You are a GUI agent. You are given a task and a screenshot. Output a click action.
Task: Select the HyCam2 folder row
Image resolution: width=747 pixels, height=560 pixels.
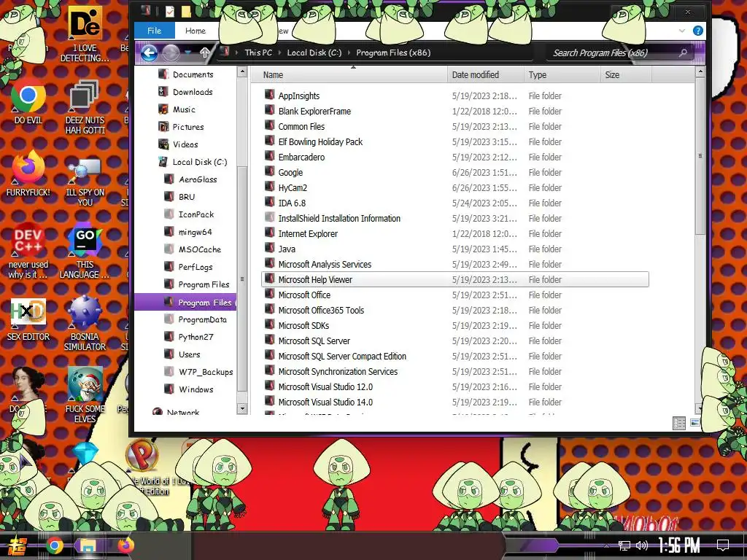[x=455, y=187]
